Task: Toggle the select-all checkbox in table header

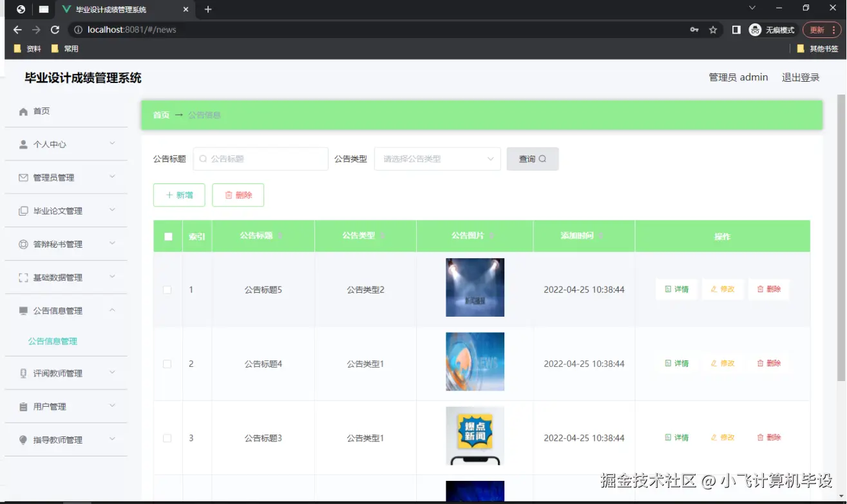Action: [167, 236]
